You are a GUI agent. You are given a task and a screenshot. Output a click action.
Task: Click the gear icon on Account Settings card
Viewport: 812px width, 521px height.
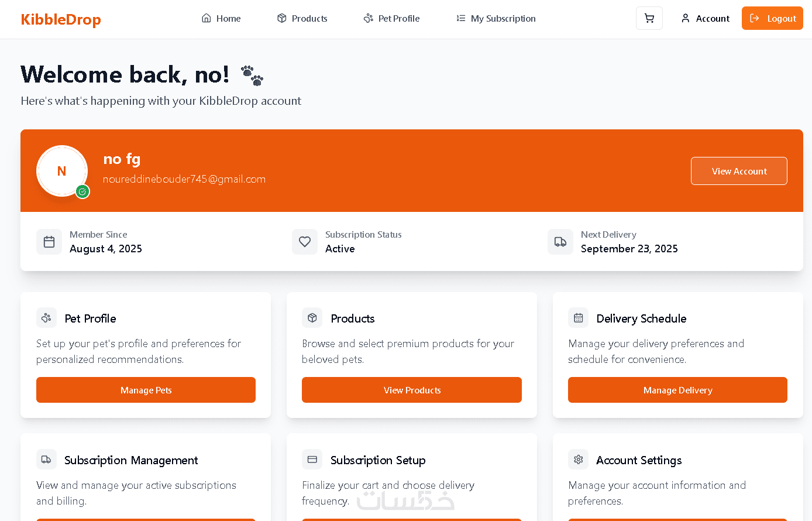click(579, 460)
